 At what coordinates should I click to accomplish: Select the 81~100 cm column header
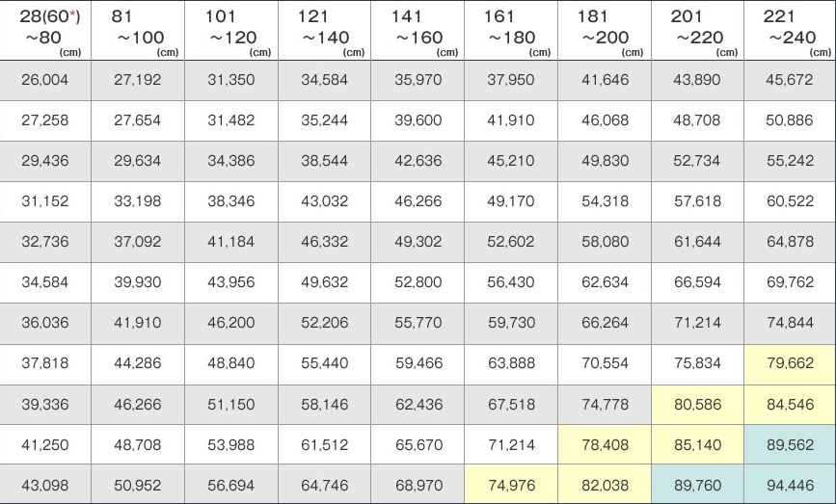pyautogui.click(x=137, y=31)
